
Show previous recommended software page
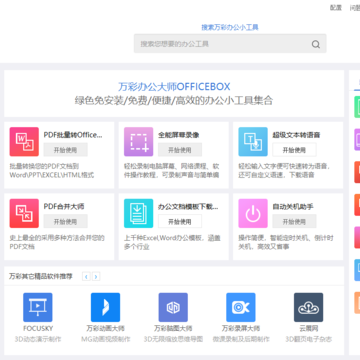(x=86, y=276)
